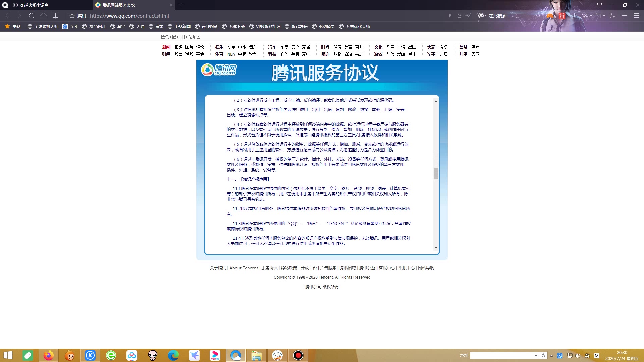Open the 淘宝 bookmark
This screenshot has height=362, width=644.
click(x=118, y=26)
